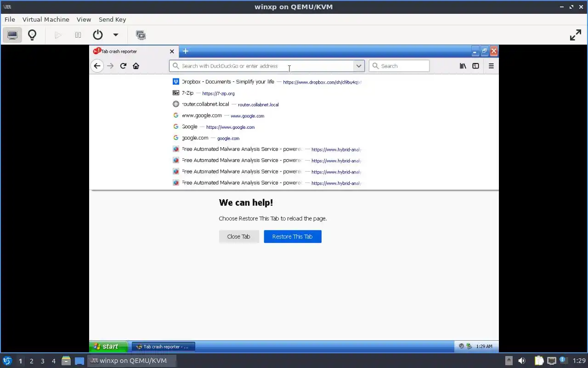Open the host application launcher icon
This screenshot has width=588, height=368.
coord(7,361)
